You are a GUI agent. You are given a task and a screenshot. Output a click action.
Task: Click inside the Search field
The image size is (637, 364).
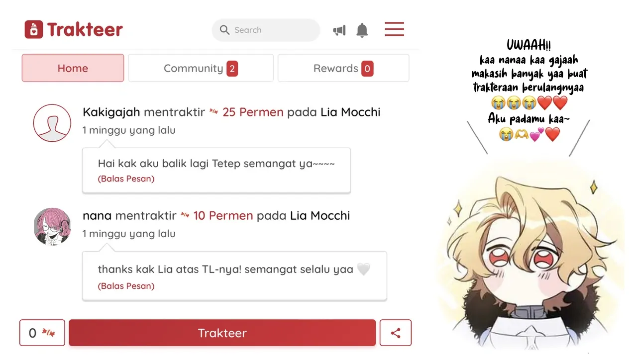pyautogui.click(x=266, y=30)
